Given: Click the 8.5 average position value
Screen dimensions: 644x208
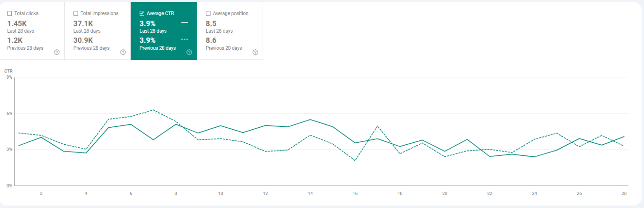Looking at the screenshot, I should point(211,23).
